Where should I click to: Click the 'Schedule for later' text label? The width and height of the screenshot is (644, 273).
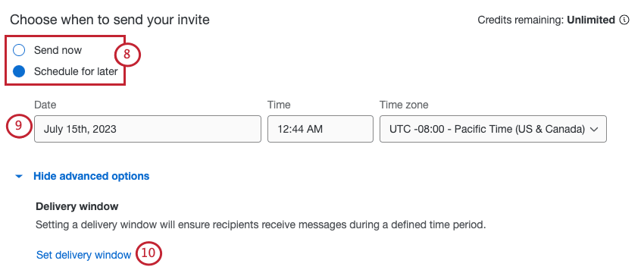click(76, 71)
